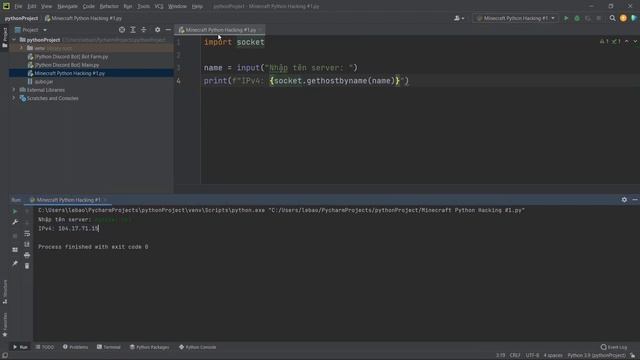Toggle tool window bars icon in status bar
Screen dimensions: 640x360
5,356
